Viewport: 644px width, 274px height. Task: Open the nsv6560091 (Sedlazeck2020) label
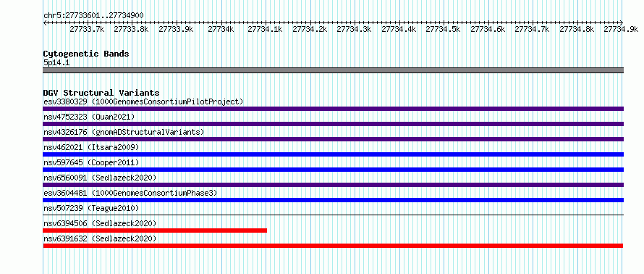100,178
